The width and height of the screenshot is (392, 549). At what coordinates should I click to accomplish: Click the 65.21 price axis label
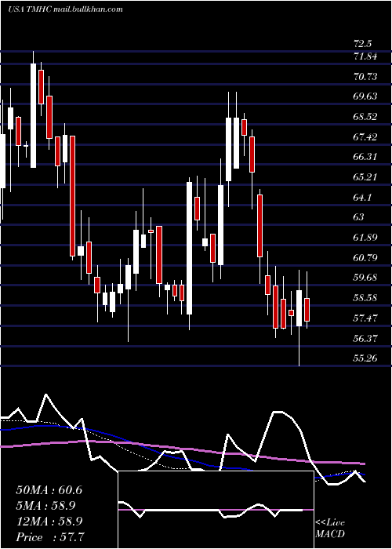click(x=366, y=176)
